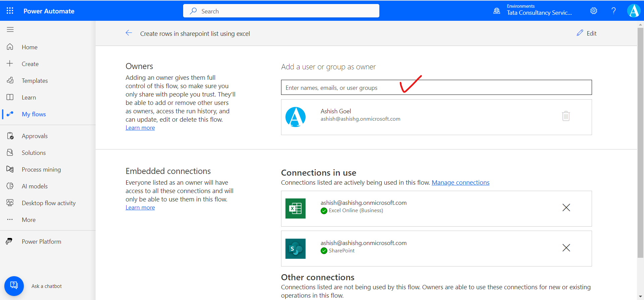The height and width of the screenshot is (300, 644).
Task: Open the Help question mark icon
Action: pos(613,11)
